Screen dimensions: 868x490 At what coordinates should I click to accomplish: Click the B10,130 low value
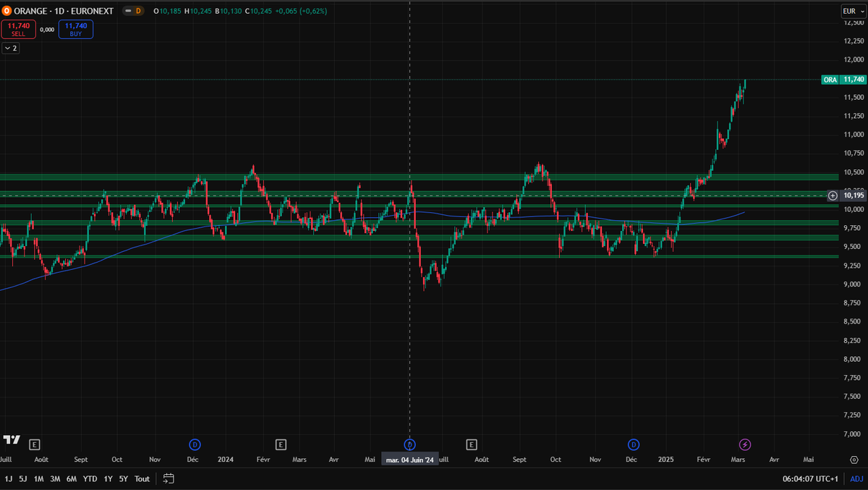pyautogui.click(x=228, y=11)
